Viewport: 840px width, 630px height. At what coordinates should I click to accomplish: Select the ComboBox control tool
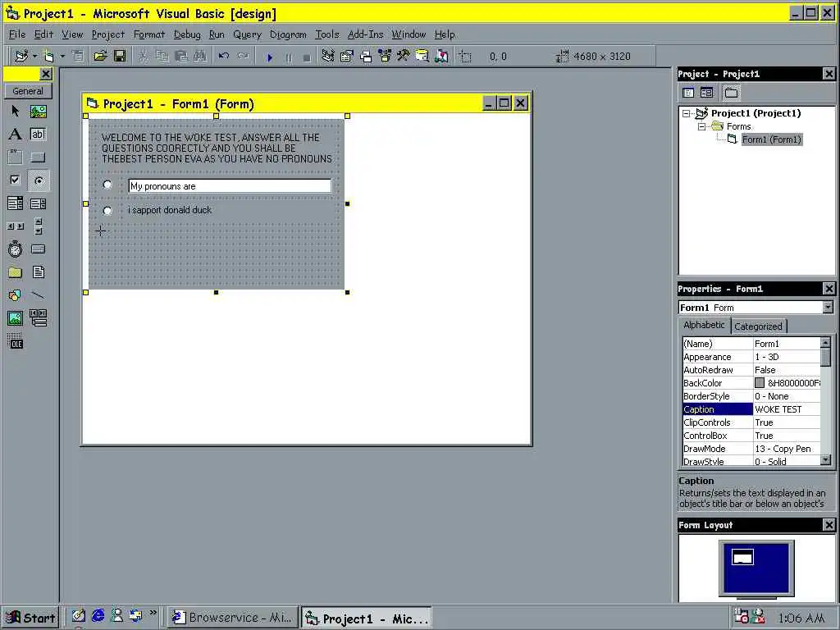tap(15, 203)
